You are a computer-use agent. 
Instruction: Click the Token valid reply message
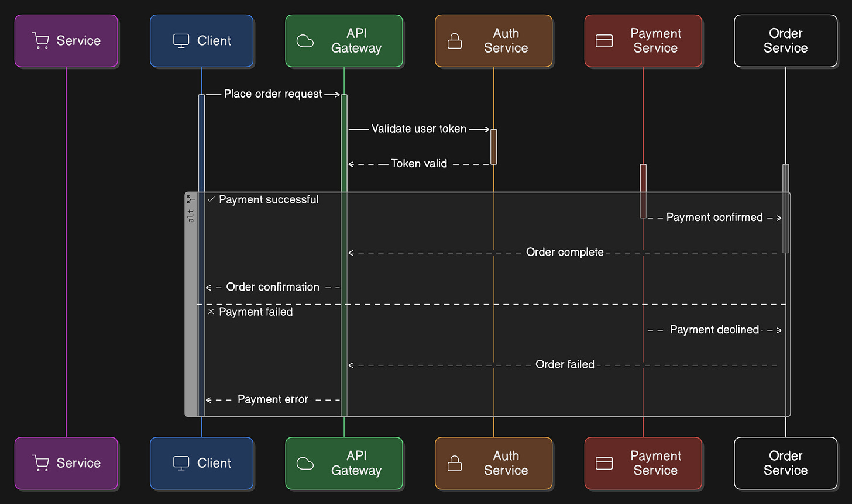(419, 164)
